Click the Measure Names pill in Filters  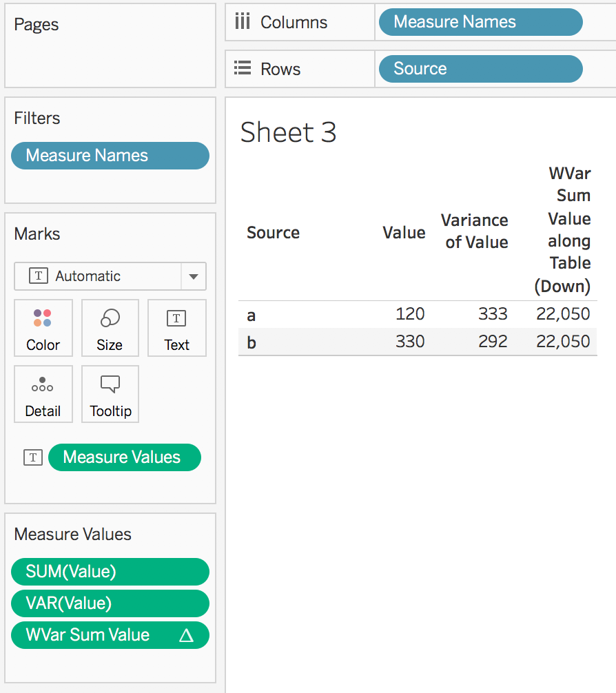[x=110, y=156]
